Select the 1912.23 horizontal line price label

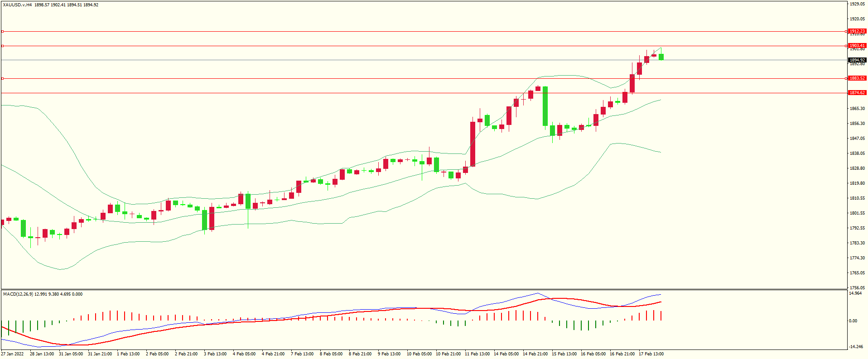click(857, 31)
